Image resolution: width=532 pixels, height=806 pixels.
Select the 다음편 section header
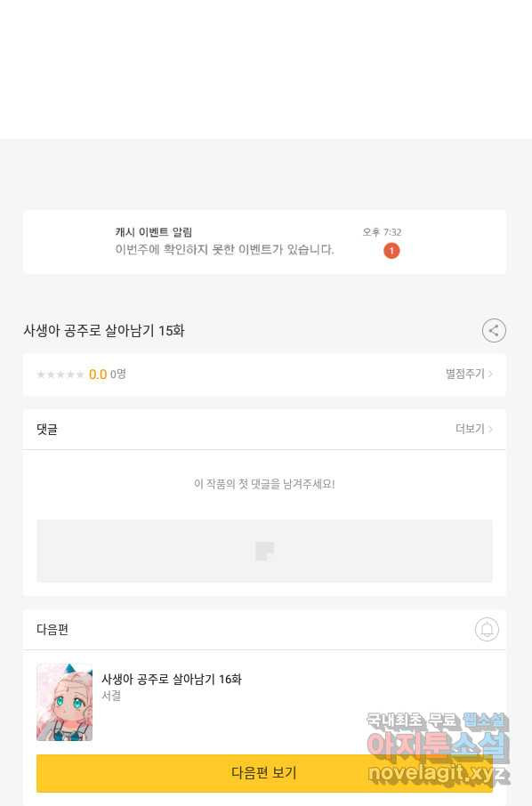tap(52, 629)
